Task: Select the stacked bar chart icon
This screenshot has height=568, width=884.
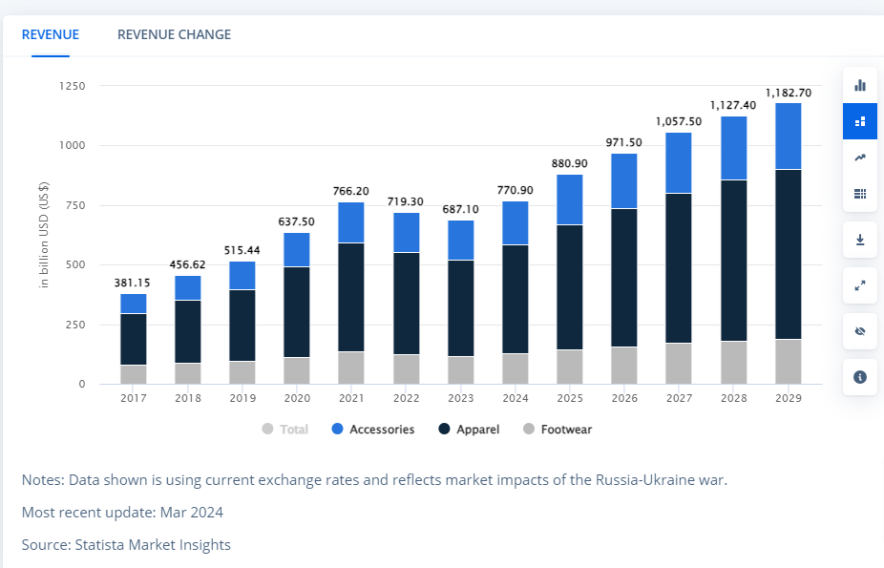Action: tap(859, 122)
